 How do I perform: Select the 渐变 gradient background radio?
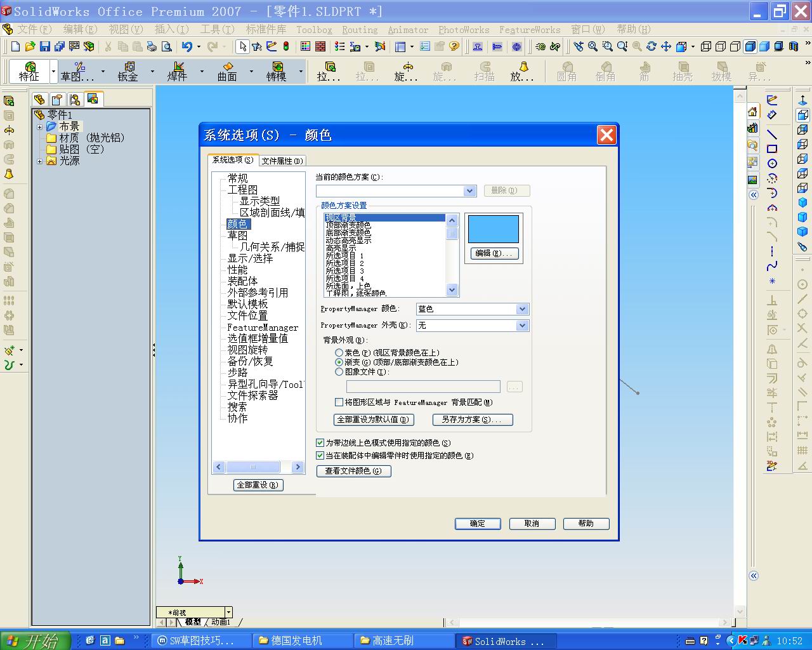(339, 362)
